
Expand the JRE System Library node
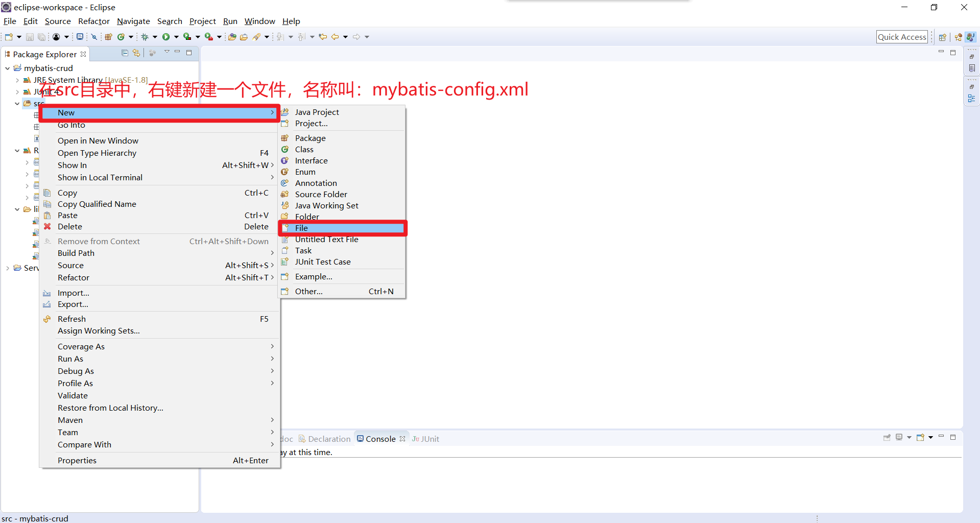click(17, 80)
